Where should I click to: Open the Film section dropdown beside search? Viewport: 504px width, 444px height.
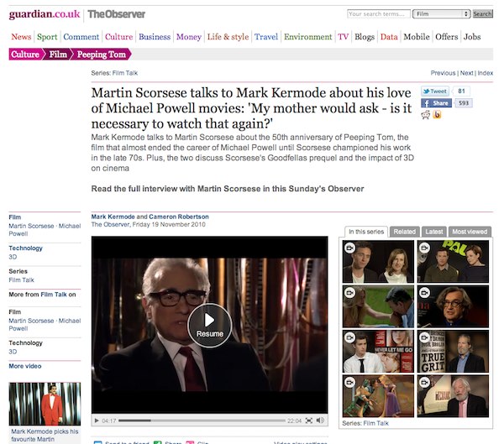click(441, 13)
